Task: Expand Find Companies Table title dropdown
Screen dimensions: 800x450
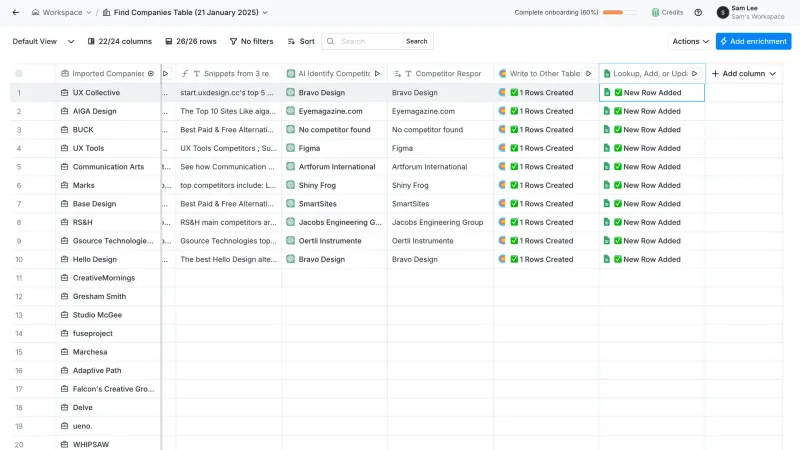Action: click(265, 12)
